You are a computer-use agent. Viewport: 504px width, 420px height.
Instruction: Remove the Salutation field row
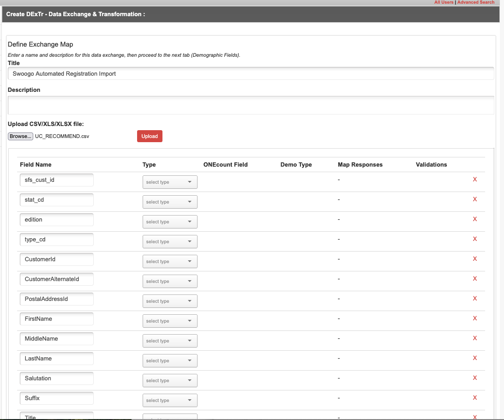click(475, 378)
